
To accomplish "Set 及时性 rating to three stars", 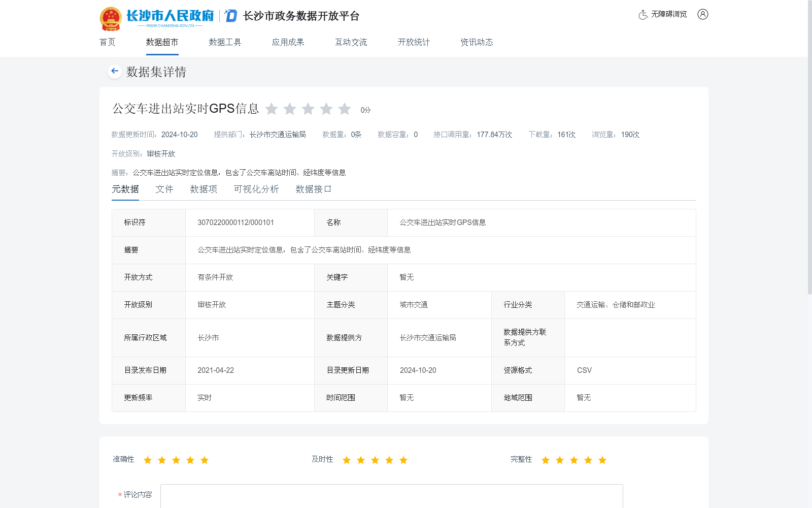I will click(375, 460).
